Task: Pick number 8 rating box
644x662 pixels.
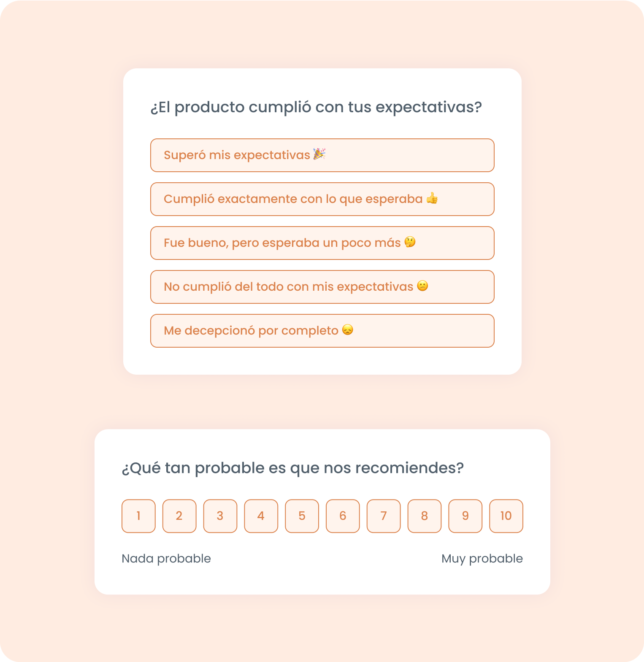Action: point(425,516)
